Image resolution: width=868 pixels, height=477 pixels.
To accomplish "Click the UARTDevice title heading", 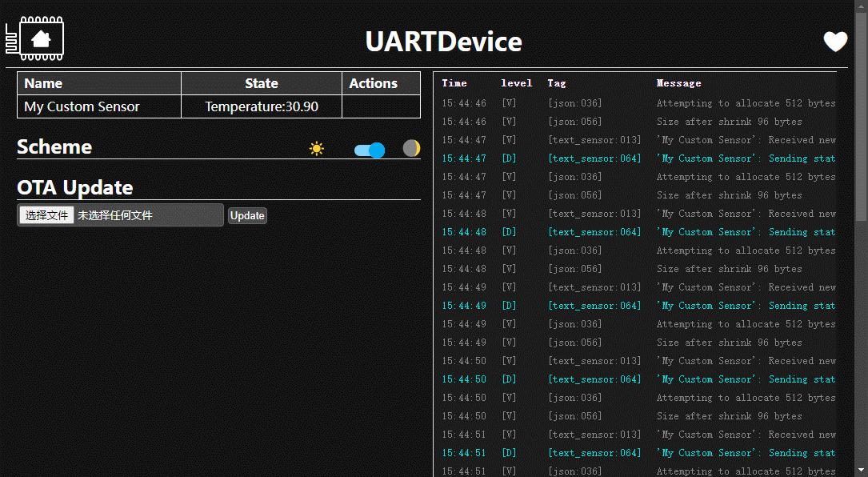I will [443, 42].
